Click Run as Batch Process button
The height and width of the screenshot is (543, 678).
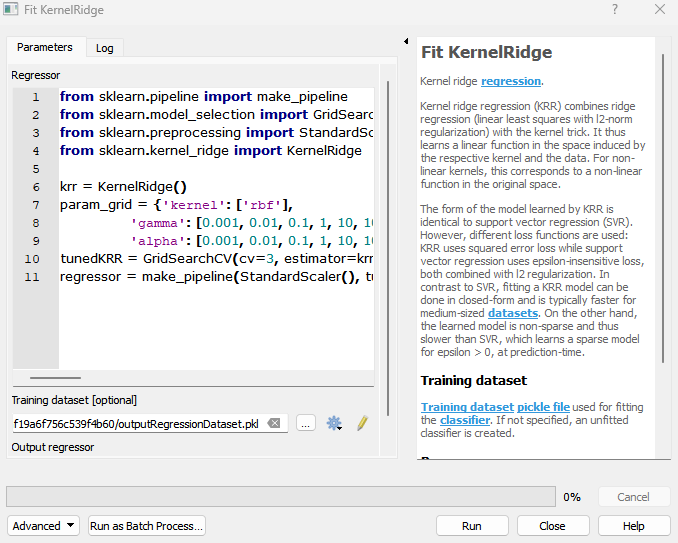tap(147, 526)
